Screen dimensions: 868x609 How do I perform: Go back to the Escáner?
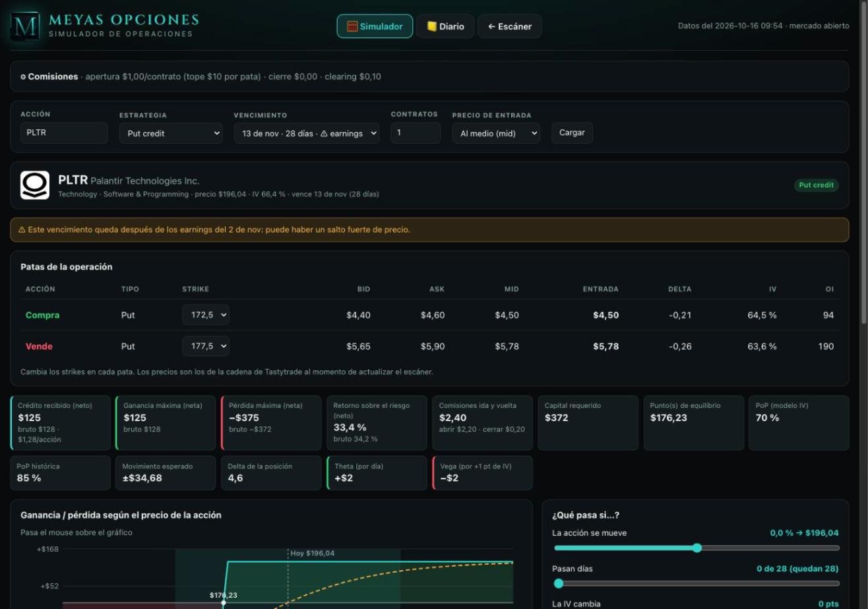click(510, 26)
